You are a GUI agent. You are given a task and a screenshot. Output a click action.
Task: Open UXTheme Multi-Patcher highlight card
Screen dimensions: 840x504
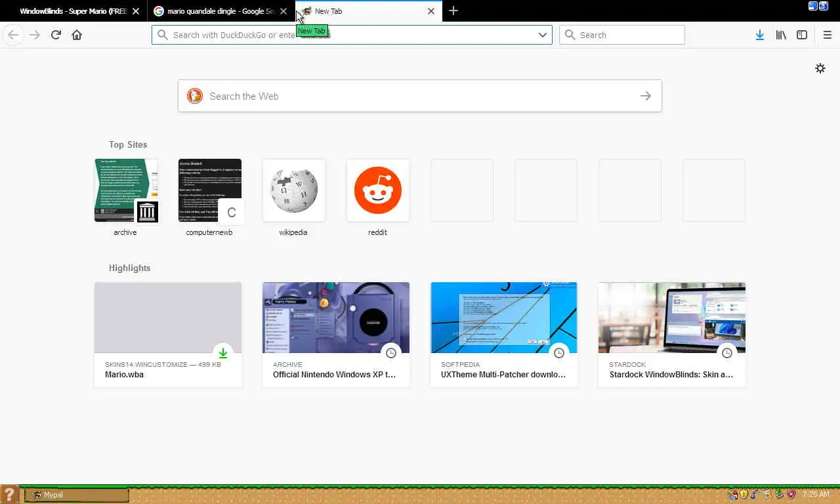coord(504,335)
